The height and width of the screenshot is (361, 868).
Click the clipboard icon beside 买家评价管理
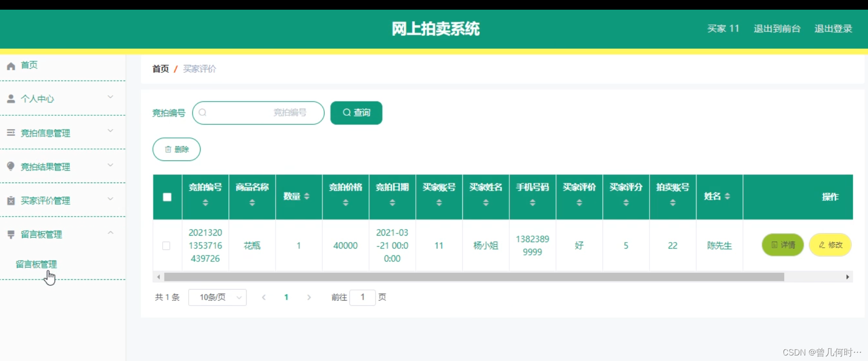tap(11, 201)
